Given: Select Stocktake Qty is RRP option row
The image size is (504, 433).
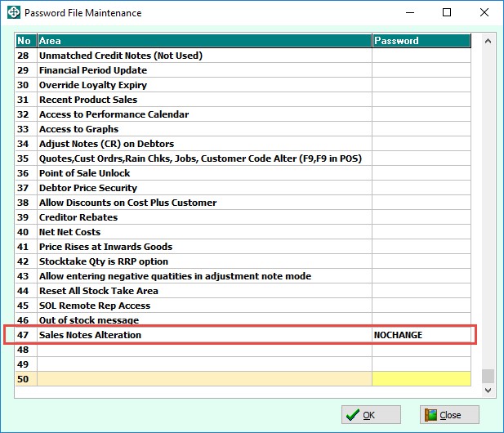Looking at the screenshot, I should click(x=243, y=261).
